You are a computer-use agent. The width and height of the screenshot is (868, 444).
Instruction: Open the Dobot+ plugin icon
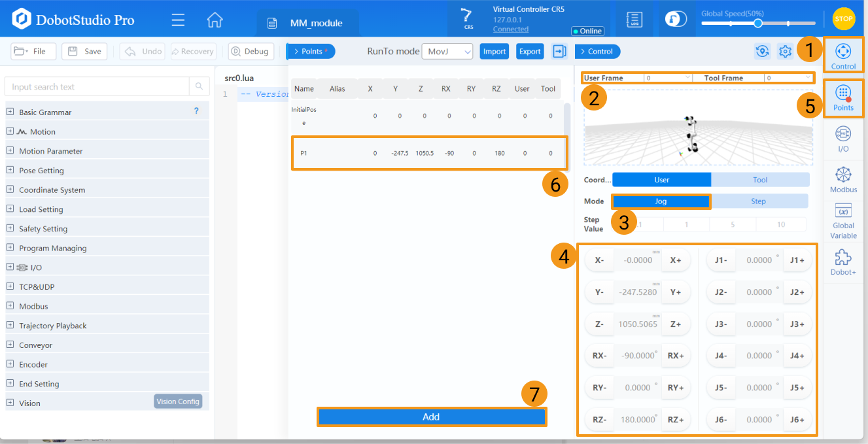(x=843, y=262)
